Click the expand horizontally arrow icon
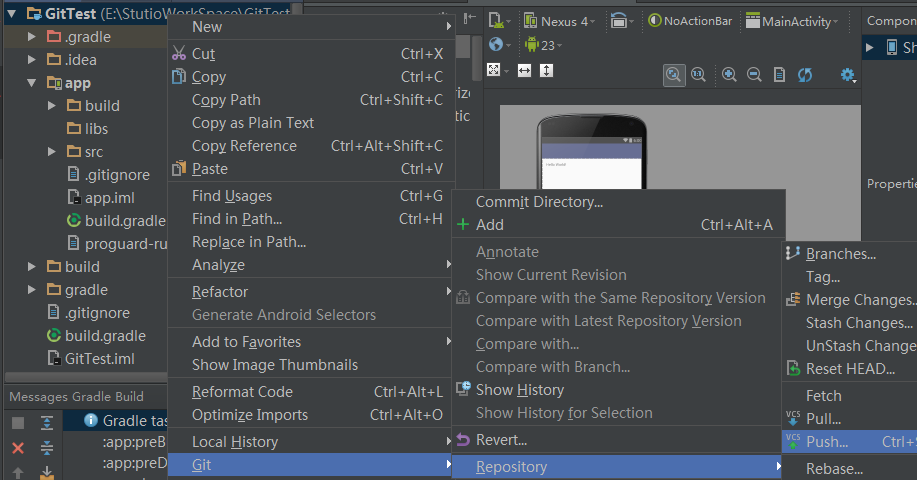The width and height of the screenshot is (917, 480). coord(524,70)
